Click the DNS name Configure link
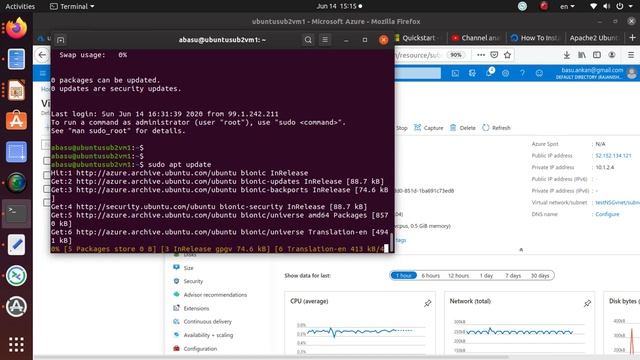The height and width of the screenshot is (360, 640). coord(607,214)
